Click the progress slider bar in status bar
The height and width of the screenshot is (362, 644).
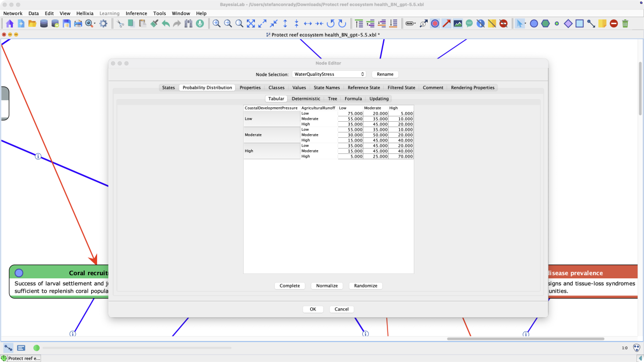pyautogui.click(x=137, y=348)
